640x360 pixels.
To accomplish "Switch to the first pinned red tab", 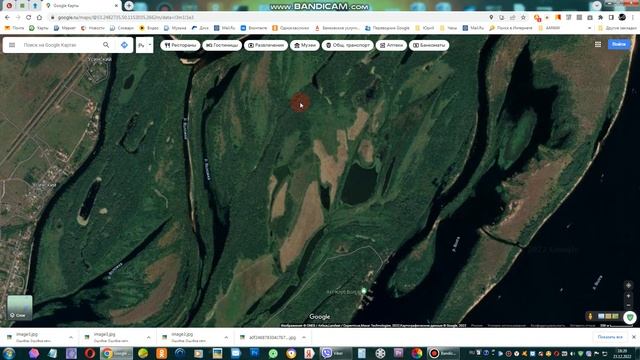I will coord(9,6).
